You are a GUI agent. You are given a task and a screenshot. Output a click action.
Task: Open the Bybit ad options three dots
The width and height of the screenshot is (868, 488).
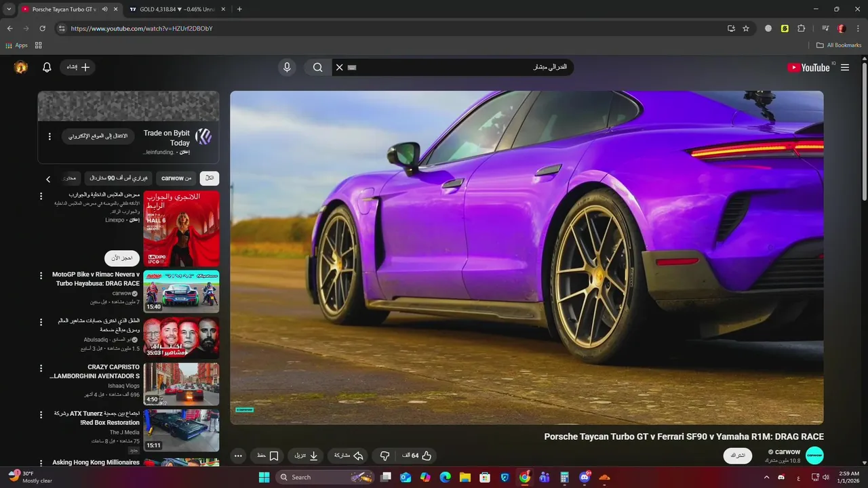click(x=50, y=136)
